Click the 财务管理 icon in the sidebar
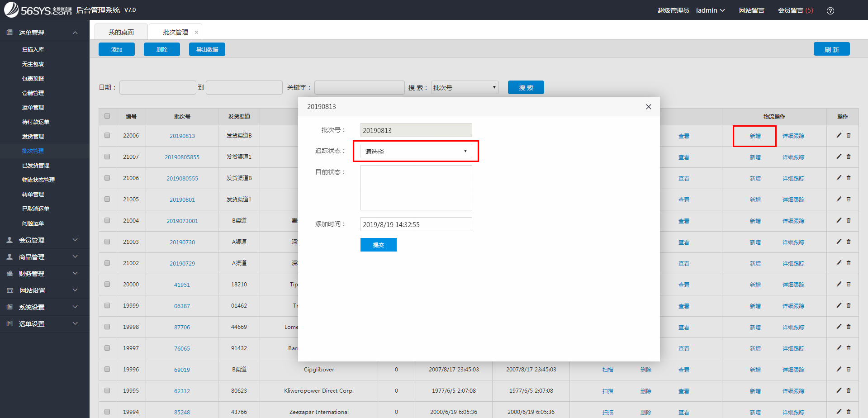This screenshot has width=868, height=418. (9, 273)
